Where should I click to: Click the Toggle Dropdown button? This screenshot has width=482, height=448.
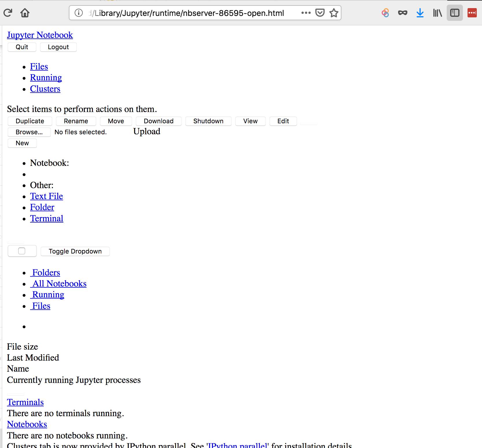click(75, 251)
